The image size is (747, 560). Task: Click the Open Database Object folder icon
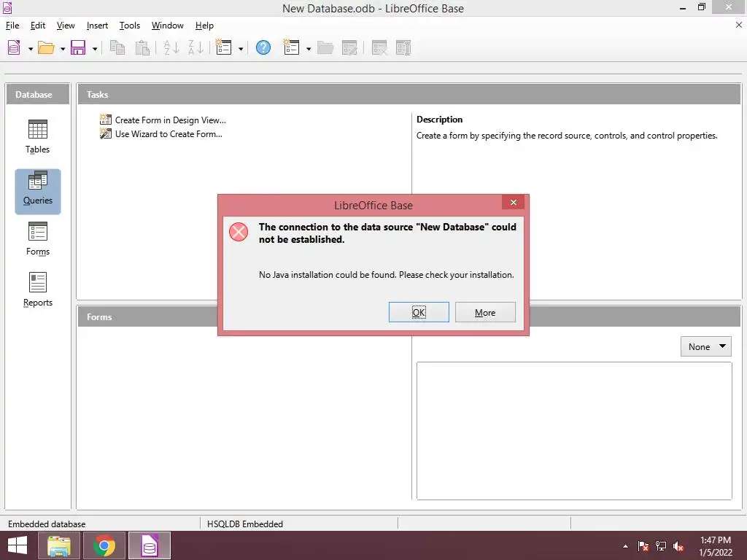click(325, 47)
